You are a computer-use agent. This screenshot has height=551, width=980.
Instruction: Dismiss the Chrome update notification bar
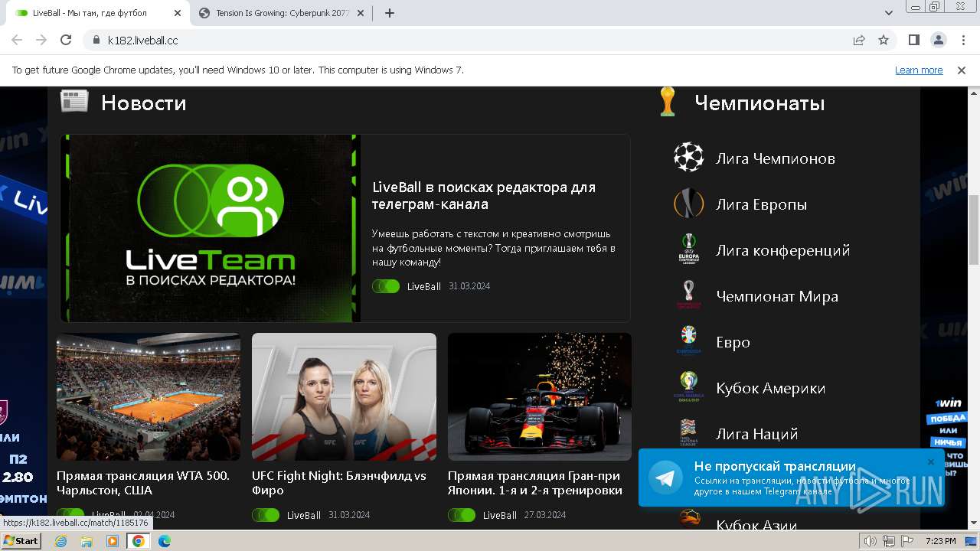point(962,70)
